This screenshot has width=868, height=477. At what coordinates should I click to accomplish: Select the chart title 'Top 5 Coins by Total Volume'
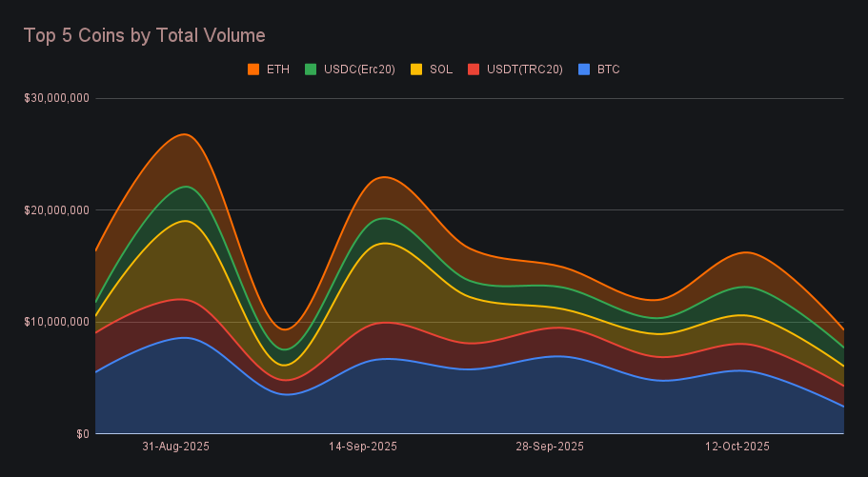click(x=144, y=35)
